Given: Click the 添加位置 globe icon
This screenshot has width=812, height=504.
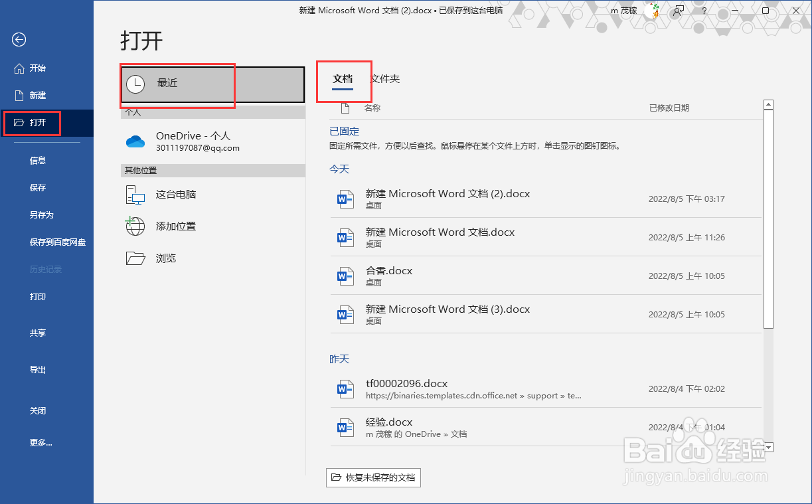Looking at the screenshot, I should tap(135, 226).
